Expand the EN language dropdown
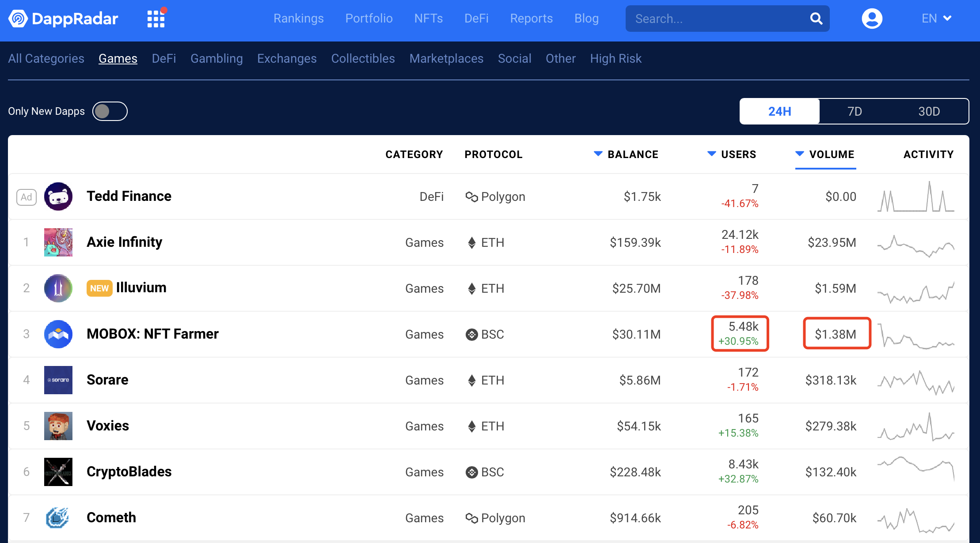Image resolution: width=980 pixels, height=543 pixels. point(936,19)
